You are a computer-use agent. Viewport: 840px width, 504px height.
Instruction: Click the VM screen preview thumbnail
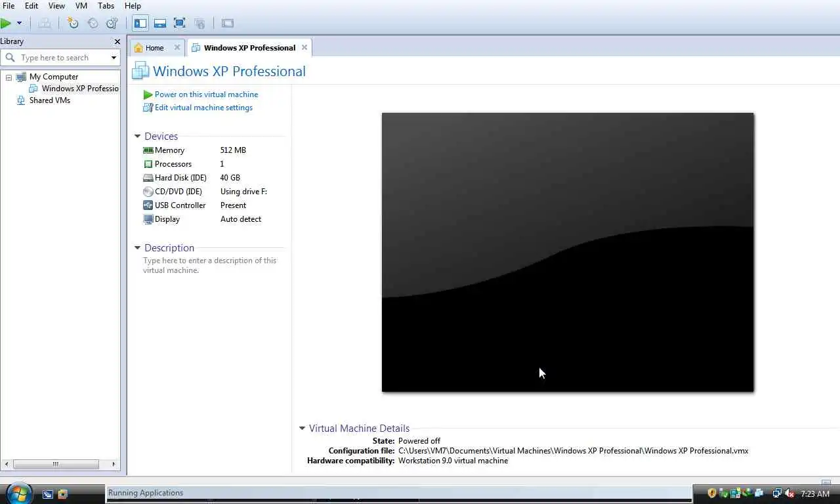tap(568, 253)
